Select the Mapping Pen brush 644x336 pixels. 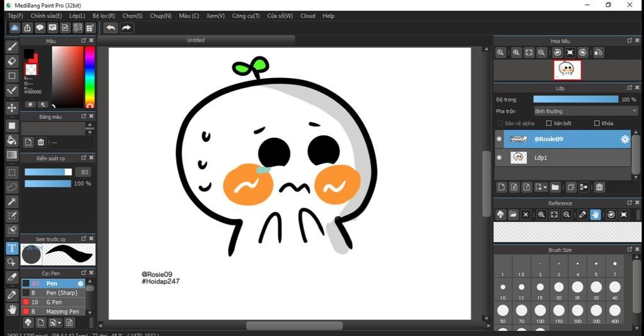pos(53,311)
